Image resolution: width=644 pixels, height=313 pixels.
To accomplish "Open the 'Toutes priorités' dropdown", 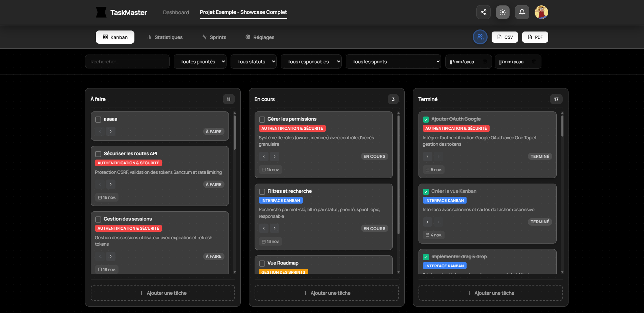I will pos(200,61).
